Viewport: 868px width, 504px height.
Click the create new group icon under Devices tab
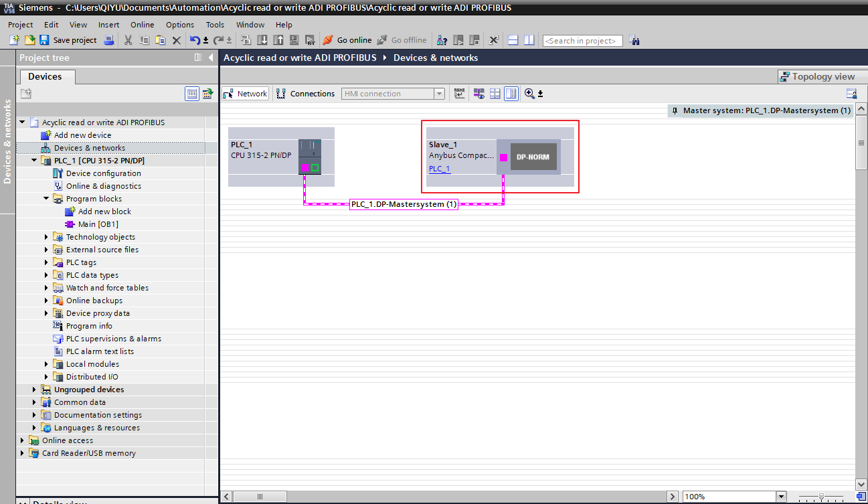click(26, 94)
